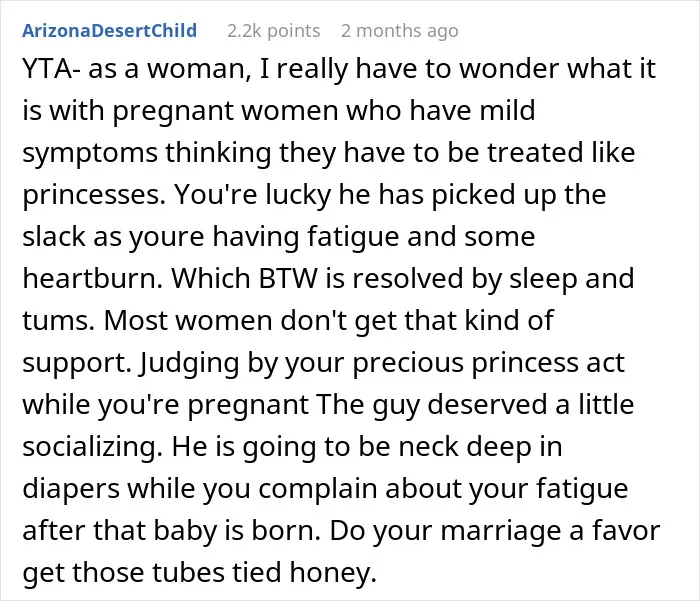
Task: Click the phrase 'after that baby is born.'
Action: tap(172, 530)
